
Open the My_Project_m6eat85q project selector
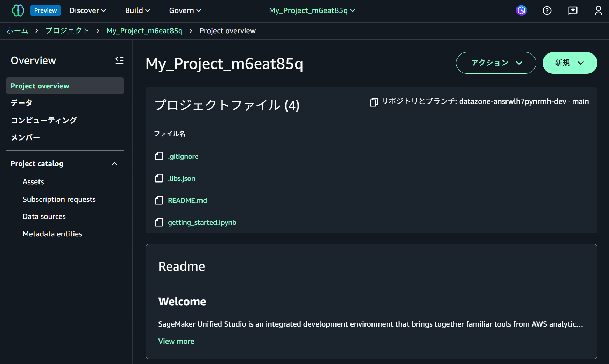tap(312, 10)
